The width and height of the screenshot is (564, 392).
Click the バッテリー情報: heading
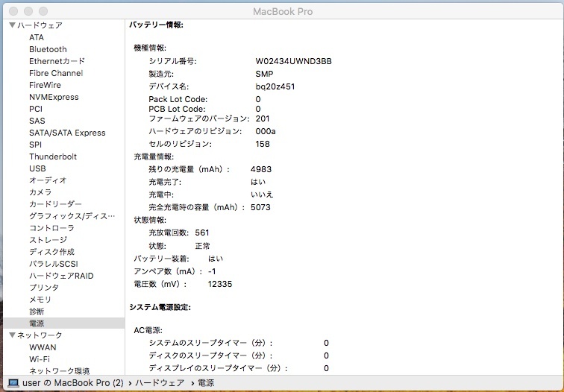pyautogui.click(x=156, y=25)
